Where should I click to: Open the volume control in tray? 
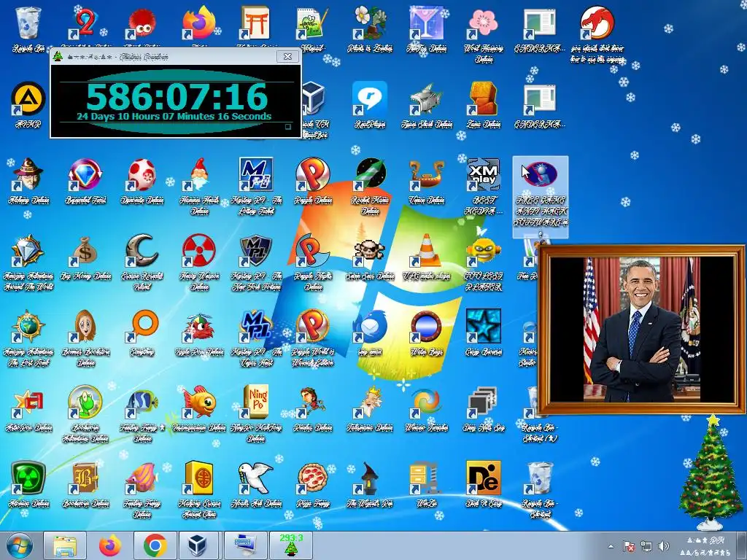click(x=662, y=546)
